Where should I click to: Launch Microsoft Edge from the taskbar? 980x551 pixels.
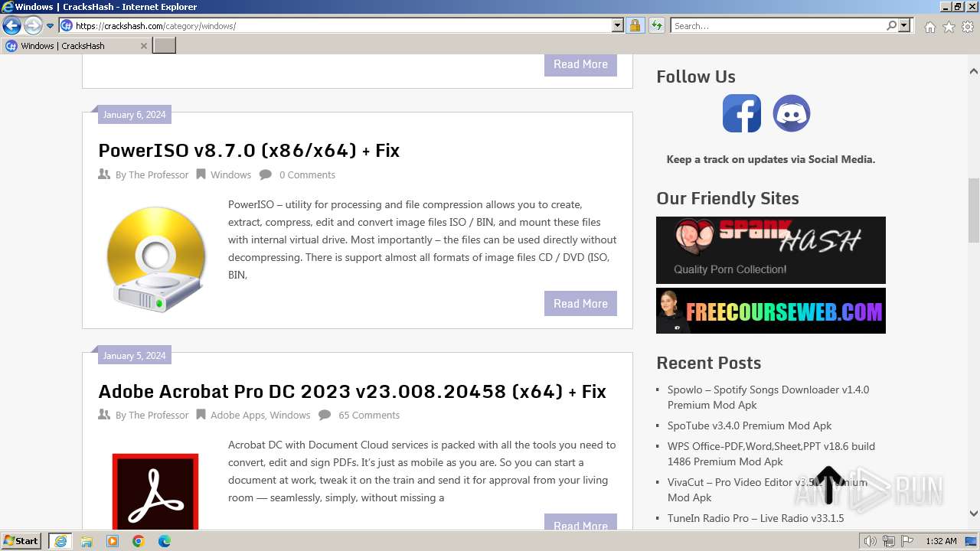click(165, 541)
